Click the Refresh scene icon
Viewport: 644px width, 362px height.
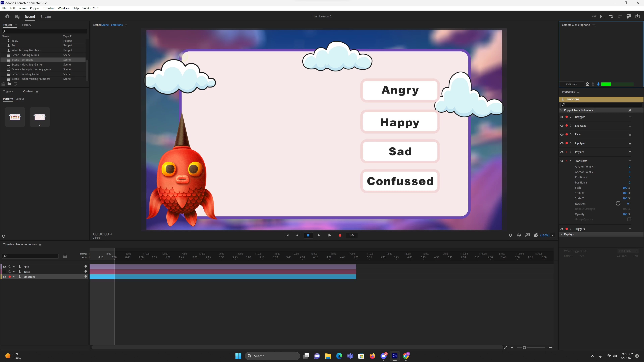pos(510,235)
